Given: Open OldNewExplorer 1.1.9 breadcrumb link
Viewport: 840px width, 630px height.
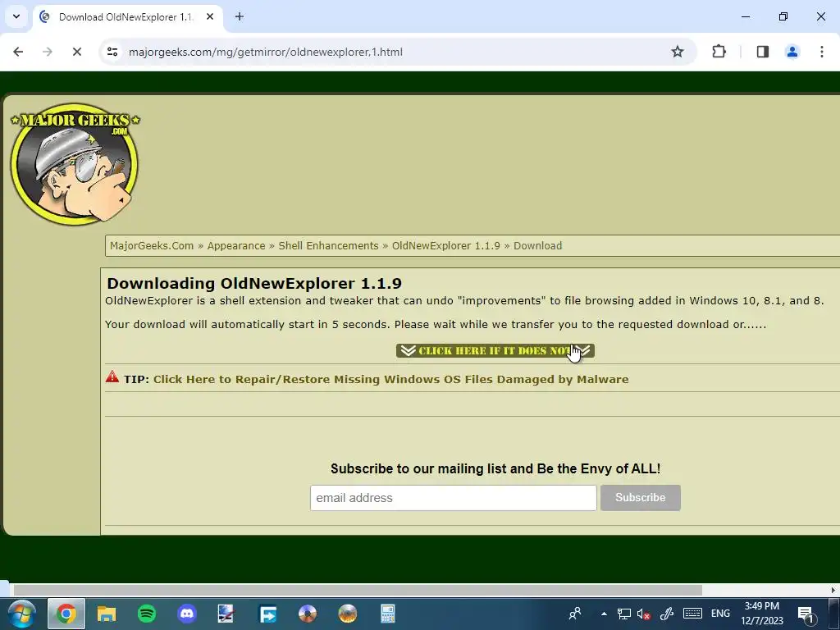Looking at the screenshot, I should pyautogui.click(x=445, y=246).
